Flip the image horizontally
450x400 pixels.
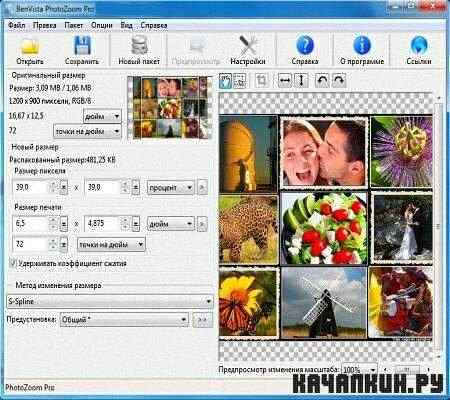[285, 81]
